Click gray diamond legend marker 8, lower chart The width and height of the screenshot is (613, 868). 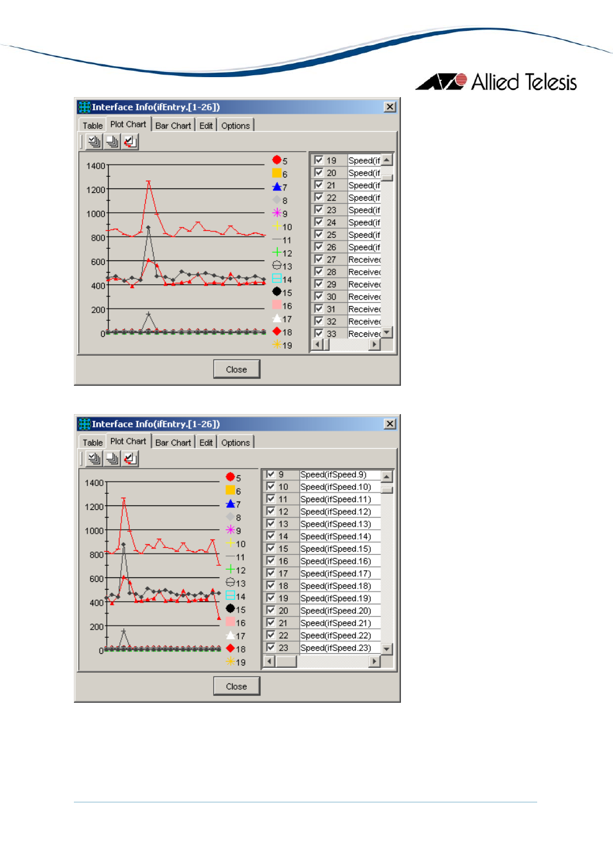230,516
